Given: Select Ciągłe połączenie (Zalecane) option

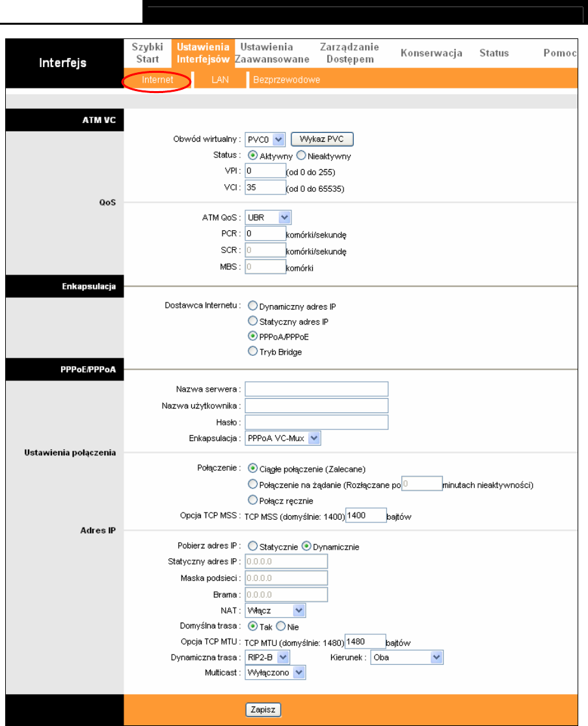Looking at the screenshot, I should (x=252, y=468).
